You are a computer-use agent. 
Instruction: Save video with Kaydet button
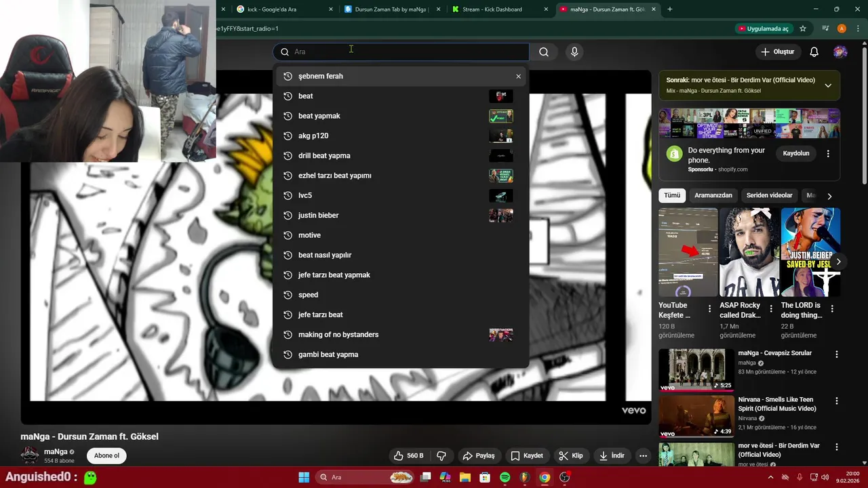click(527, 455)
